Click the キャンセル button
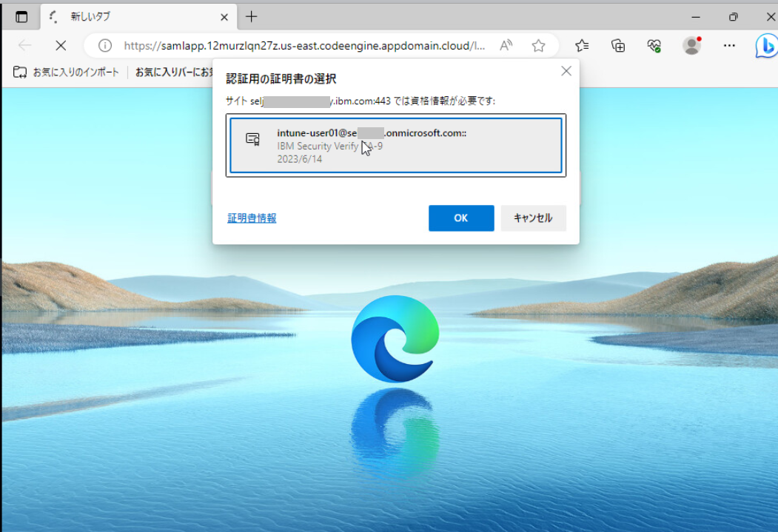The image size is (778, 532). 533,218
